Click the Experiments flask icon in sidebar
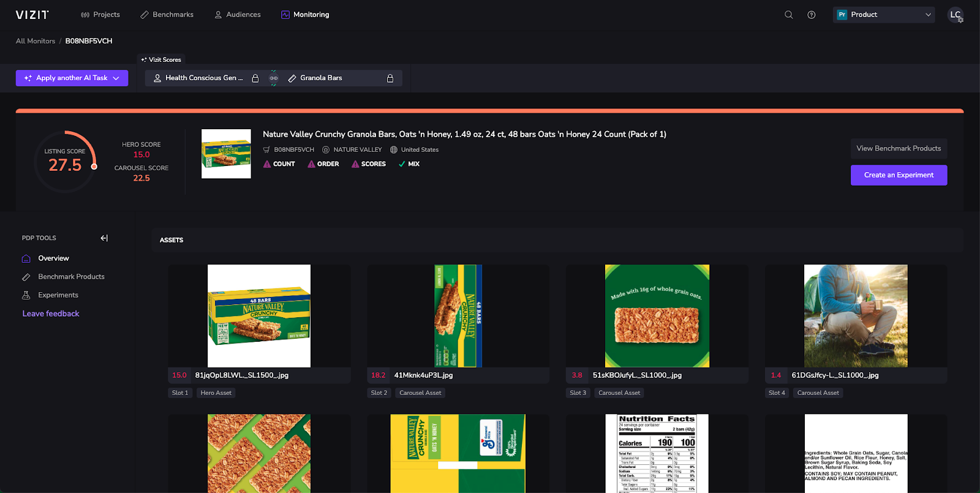The width and height of the screenshot is (980, 493). (26, 295)
